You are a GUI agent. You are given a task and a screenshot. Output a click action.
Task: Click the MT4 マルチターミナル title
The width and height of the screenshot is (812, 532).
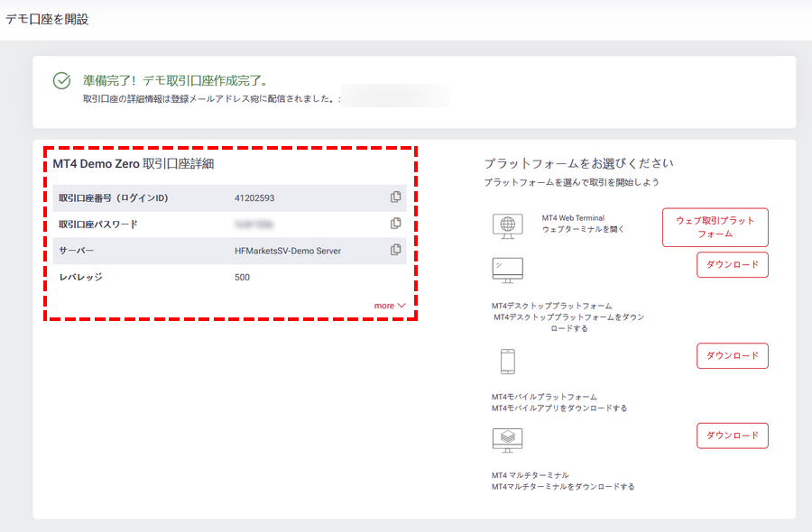(531, 475)
